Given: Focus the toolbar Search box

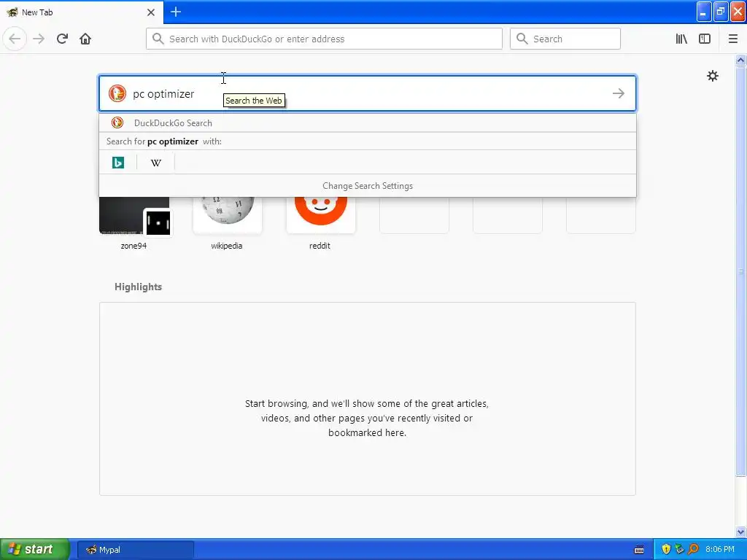Looking at the screenshot, I should [565, 39].
